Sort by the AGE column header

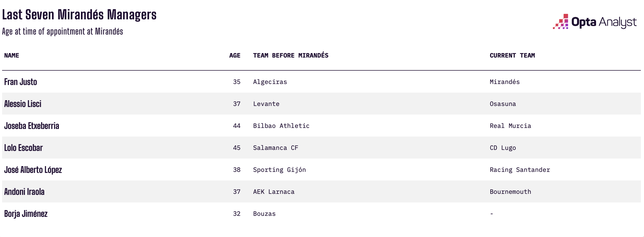tap(235, 55)
